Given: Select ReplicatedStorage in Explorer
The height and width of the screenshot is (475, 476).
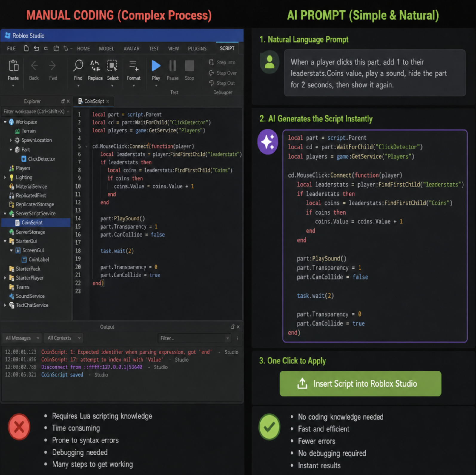Looking at the screenshot, I should 32,204.
